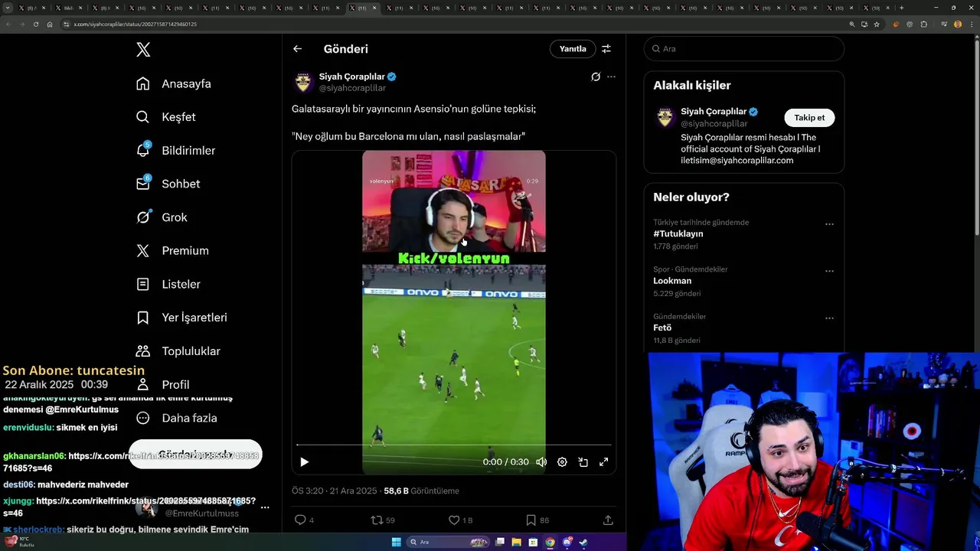Click the Yanıtla button
The width and height of the screenshot is (980, 551).
pyautogui.click(x=573, y=49)
